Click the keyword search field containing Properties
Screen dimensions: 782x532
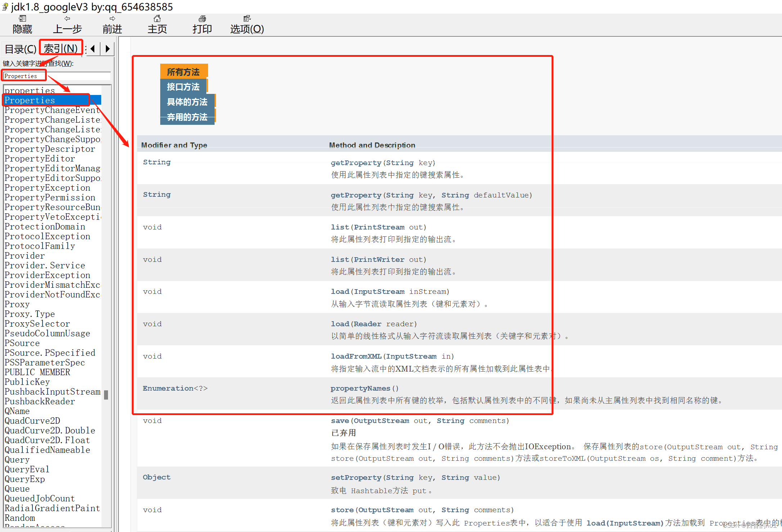pos(57,76)
